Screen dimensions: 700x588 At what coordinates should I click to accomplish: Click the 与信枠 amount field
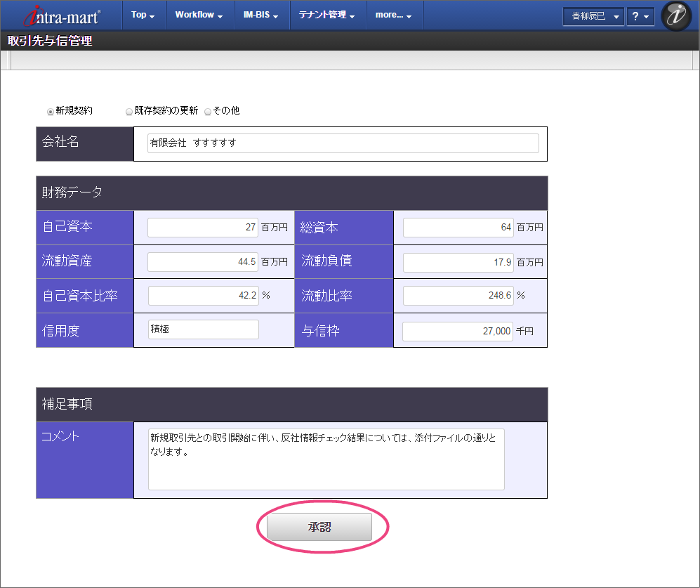tap(458, 331)
